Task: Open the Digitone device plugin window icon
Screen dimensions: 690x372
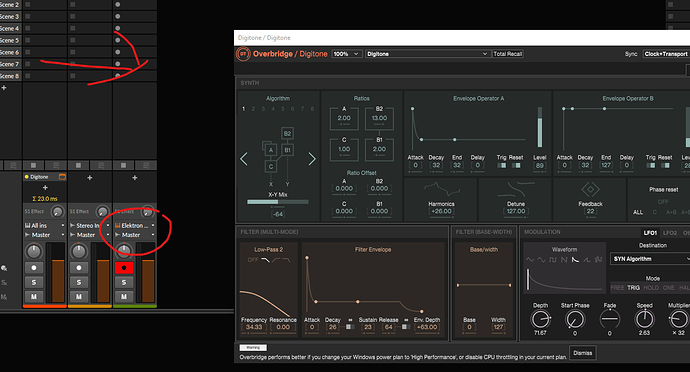Action: pyautogui.click(x=62, y=177)
